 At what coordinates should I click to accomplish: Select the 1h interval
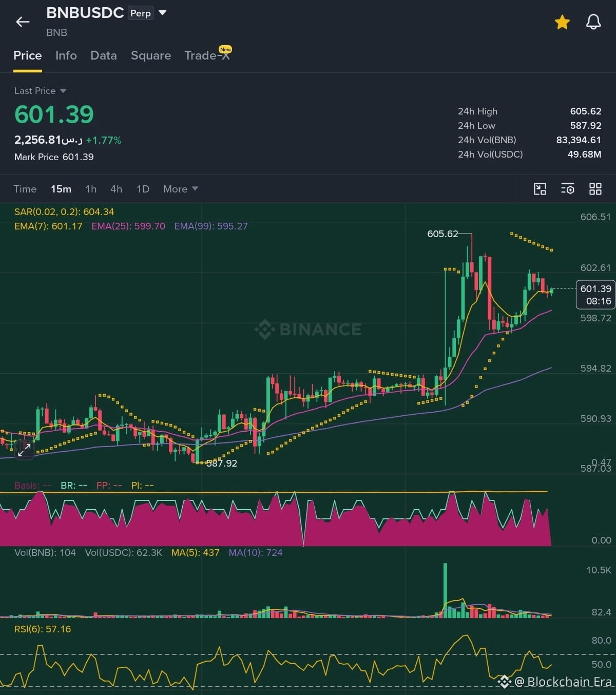pyautogui.click(x=91, y=189)
